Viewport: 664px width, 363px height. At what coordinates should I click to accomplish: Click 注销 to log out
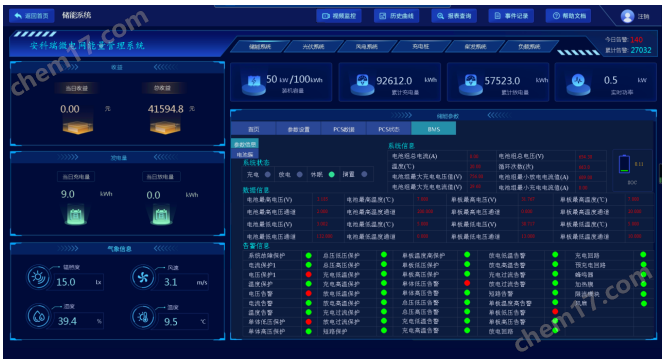(x=644, y=17)
